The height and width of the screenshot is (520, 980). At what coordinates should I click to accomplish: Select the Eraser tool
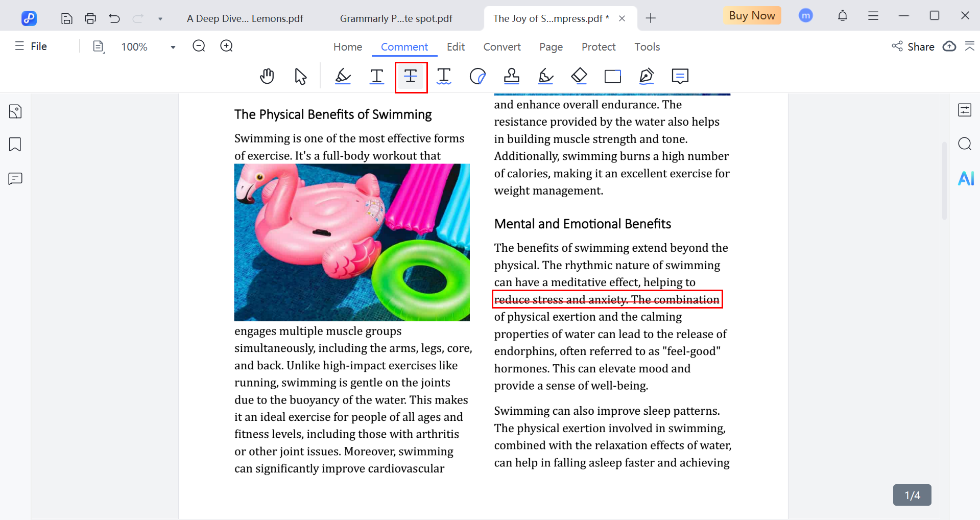[x=579, y=77]
